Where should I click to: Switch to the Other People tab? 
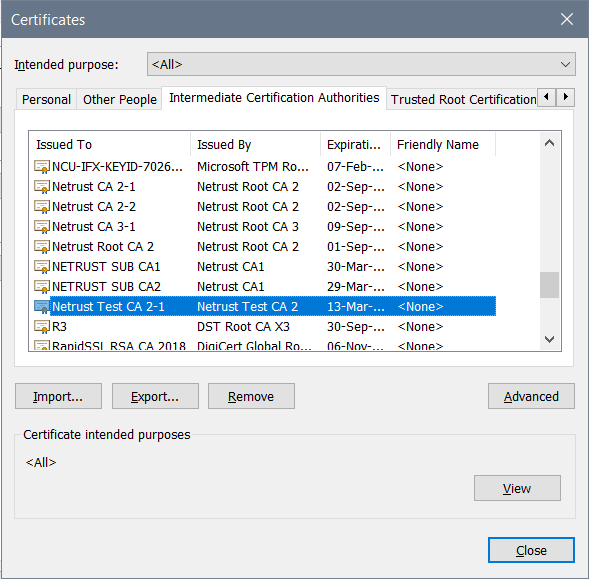tap(119, 100)
